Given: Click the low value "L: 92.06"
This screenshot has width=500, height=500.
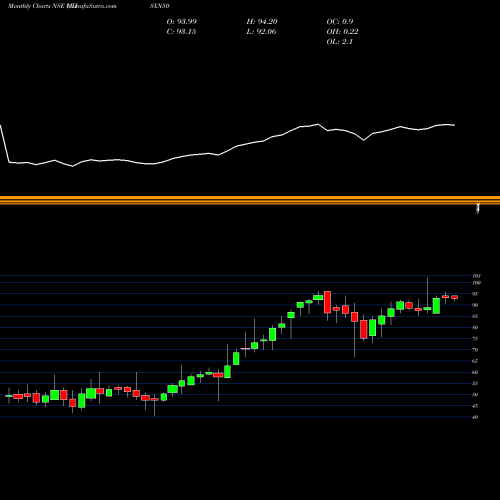Looking at the screenshot, I should pyautogui.click(x=261, y=32).
